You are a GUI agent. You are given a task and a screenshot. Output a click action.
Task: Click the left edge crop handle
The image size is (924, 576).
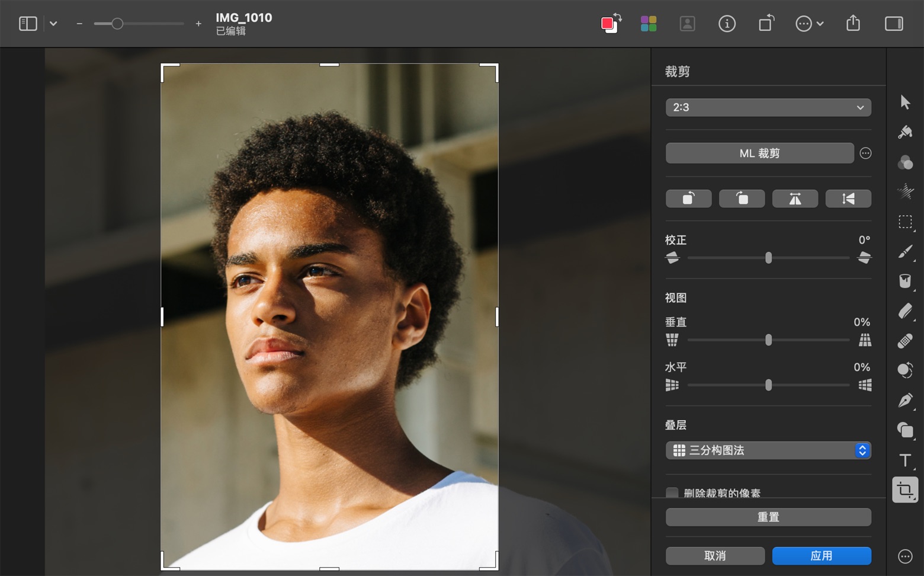pyautogui.click(x=162, y=317)
